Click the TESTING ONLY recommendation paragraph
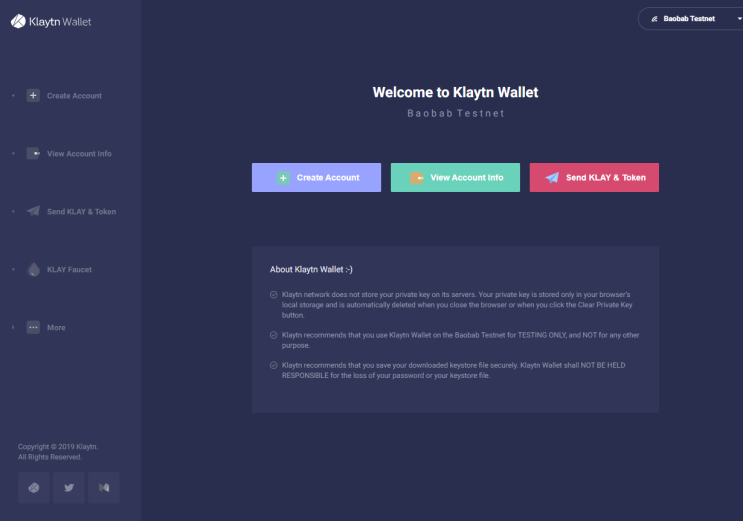Viewport: 743px width, 521px height. coord(461,340)
